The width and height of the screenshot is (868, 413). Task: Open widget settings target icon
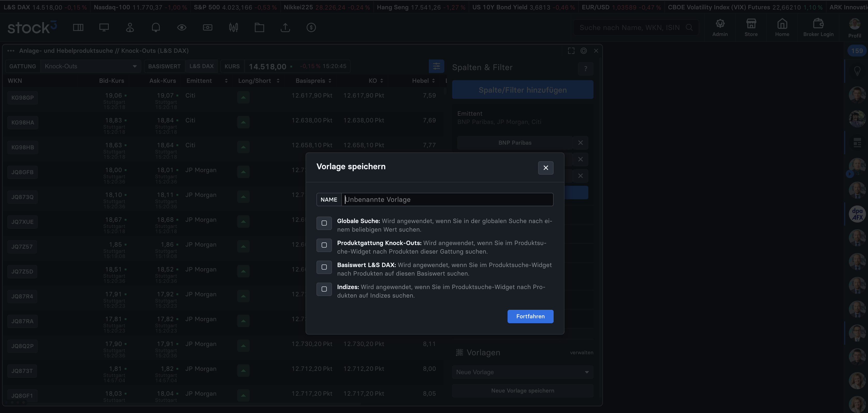[584, 51]
